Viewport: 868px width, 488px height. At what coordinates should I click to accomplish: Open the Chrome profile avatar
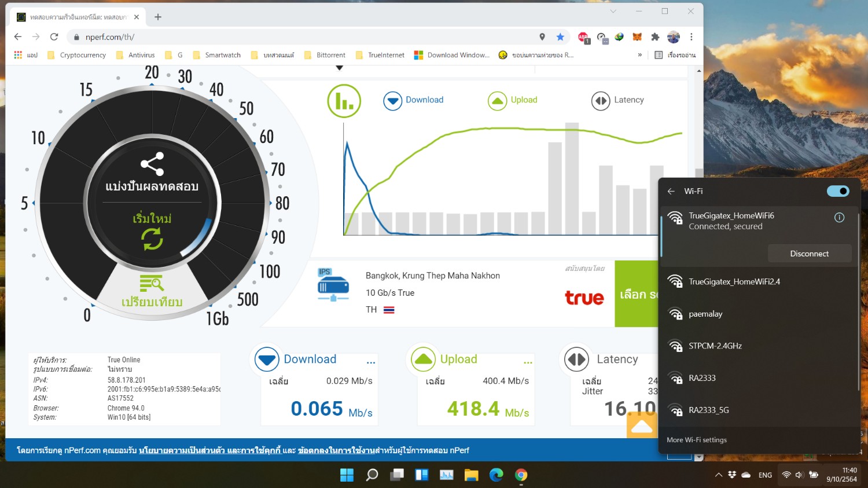(674, 37)
